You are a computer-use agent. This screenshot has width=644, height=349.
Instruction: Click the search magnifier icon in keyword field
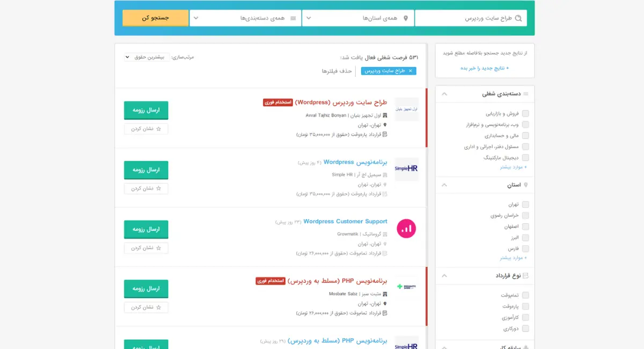pos(518,18)
